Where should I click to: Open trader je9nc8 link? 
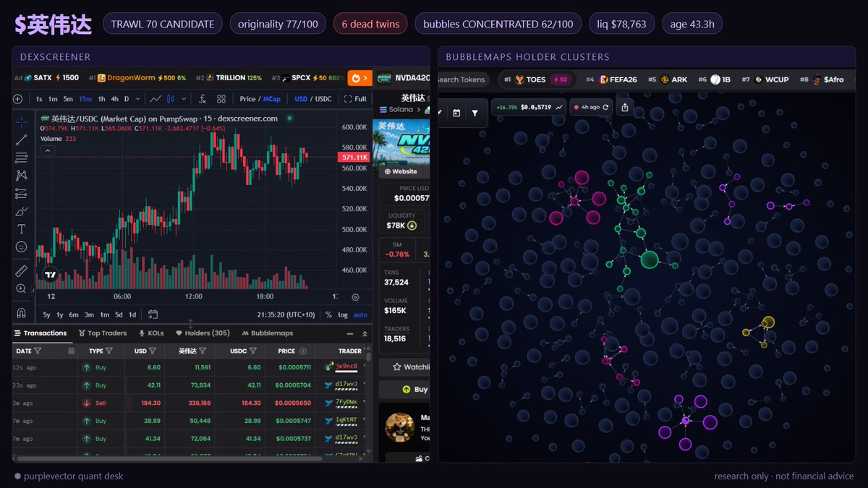coord(346,367)
